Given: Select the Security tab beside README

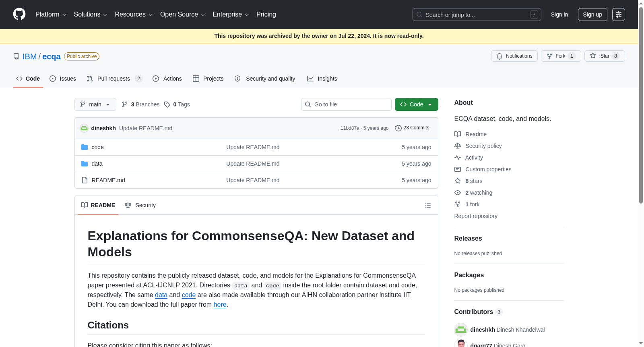Looking at the screenshot, I should (x=140, y=205).
